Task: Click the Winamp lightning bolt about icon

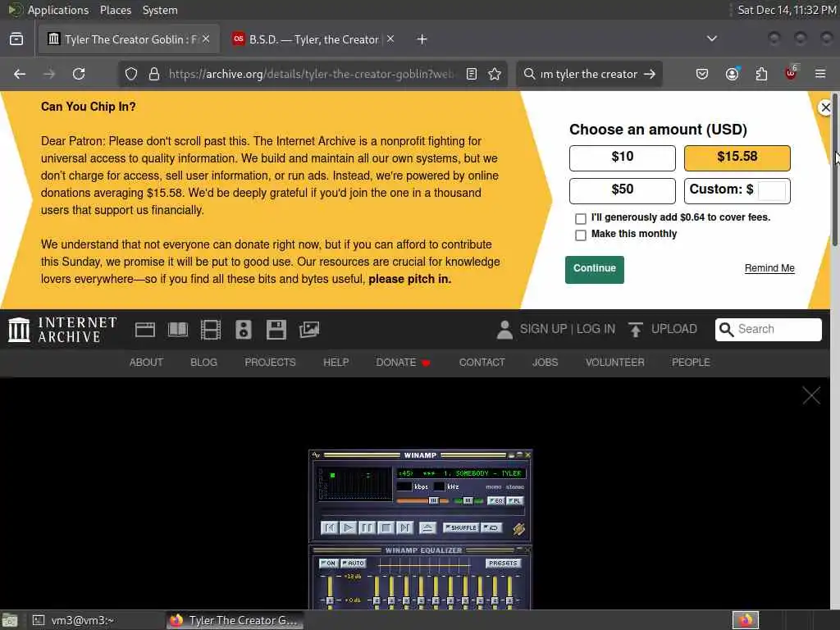Action: point(518,529)
